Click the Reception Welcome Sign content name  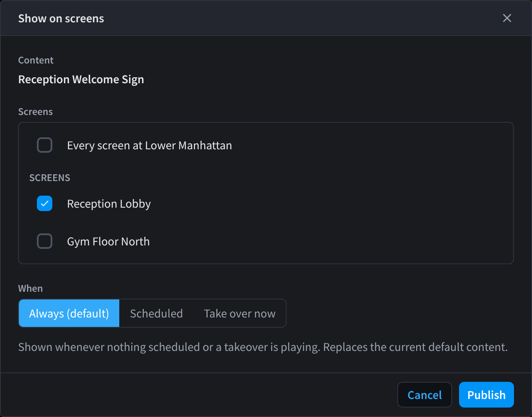coord(81,79)
